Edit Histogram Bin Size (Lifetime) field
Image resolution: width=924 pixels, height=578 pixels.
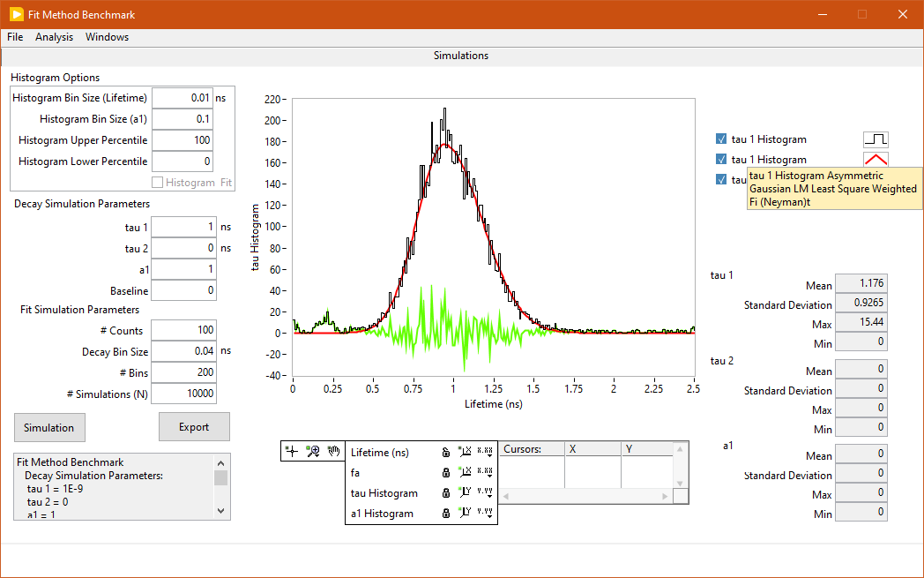coord(183,98)
